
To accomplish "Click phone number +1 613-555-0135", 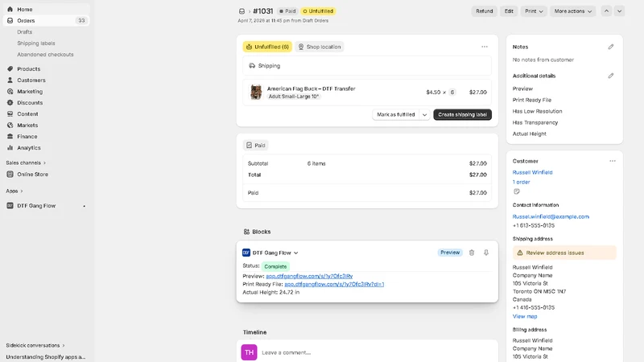I will coord(534,225).
